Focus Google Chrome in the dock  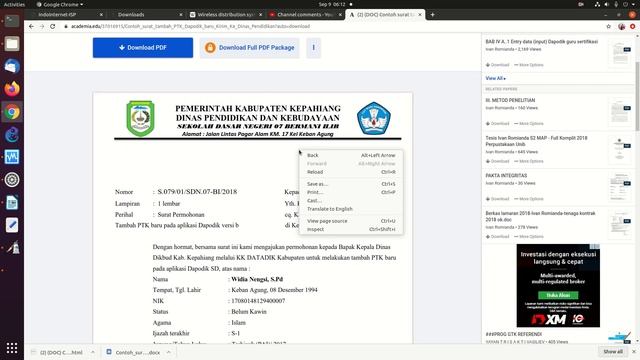(12, 112)
